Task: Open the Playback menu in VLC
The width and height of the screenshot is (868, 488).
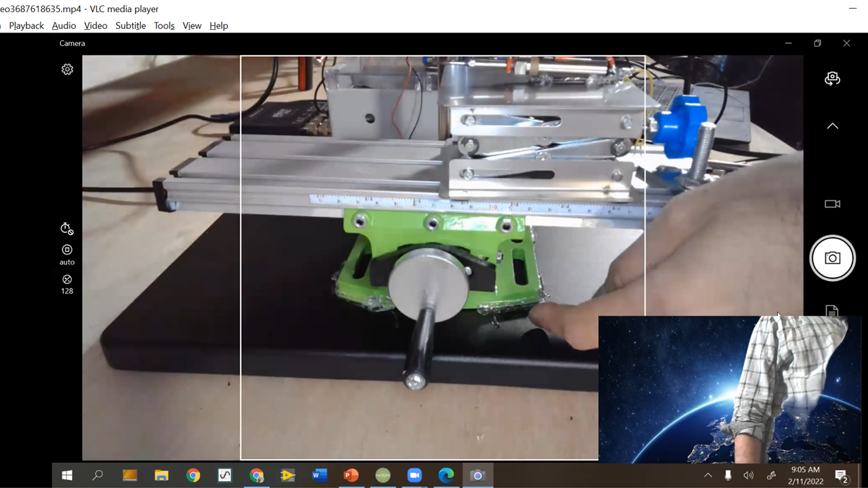Action: tap(26, 26)
